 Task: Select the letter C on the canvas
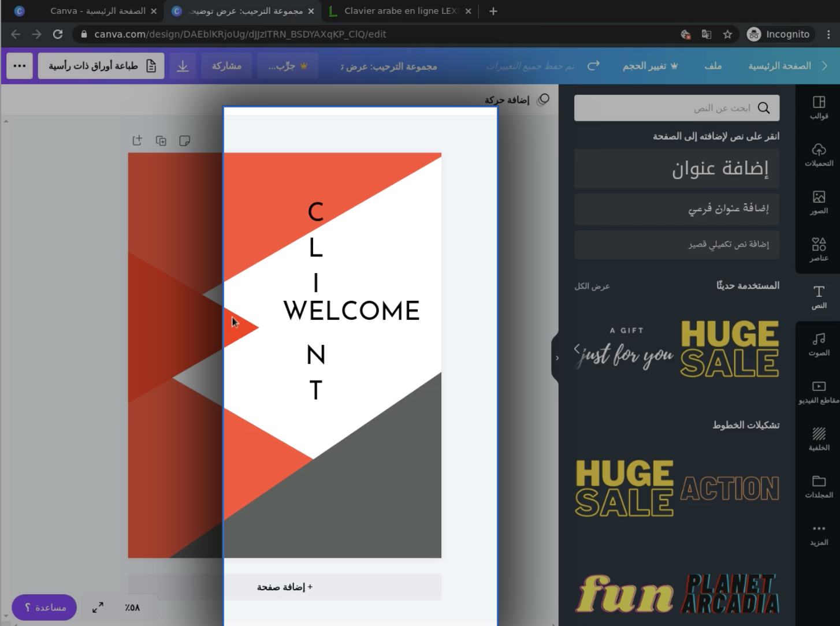(x=315, y=212)
